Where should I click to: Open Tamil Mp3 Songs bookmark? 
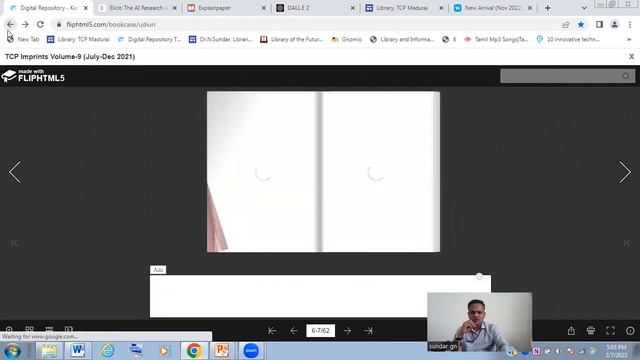(x=496, y=40)
